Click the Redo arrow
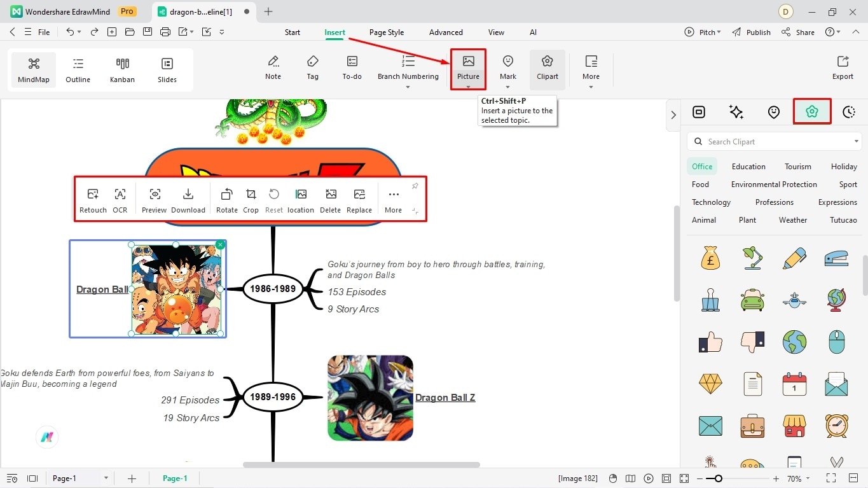 tap(94, 32)
